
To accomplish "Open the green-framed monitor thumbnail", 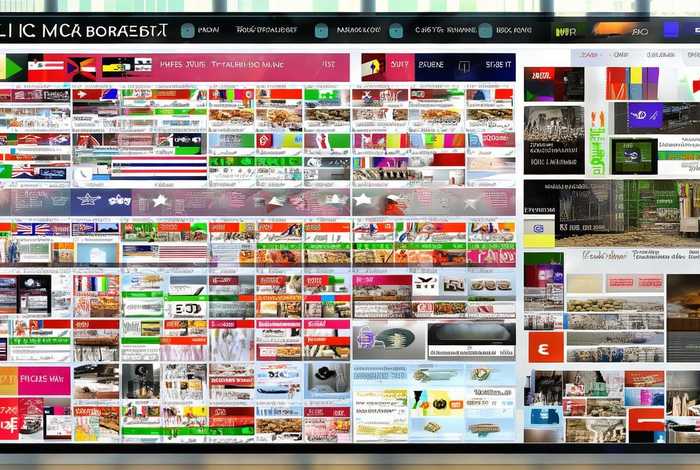I will 634,155.
